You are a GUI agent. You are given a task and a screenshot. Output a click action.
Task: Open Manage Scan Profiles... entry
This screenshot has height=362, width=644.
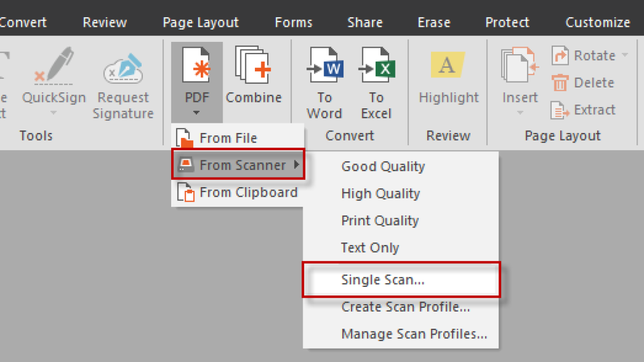click(414, 334)
